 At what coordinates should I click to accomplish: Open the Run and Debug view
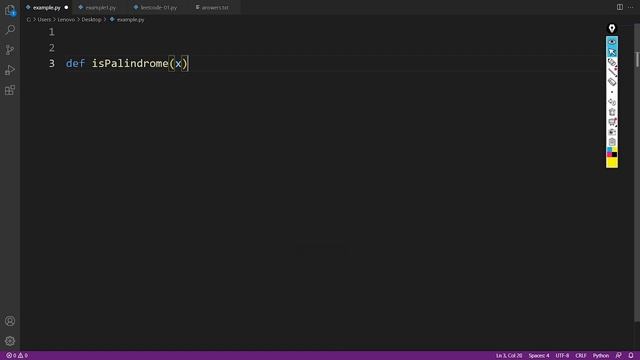[x=10, y=70]
